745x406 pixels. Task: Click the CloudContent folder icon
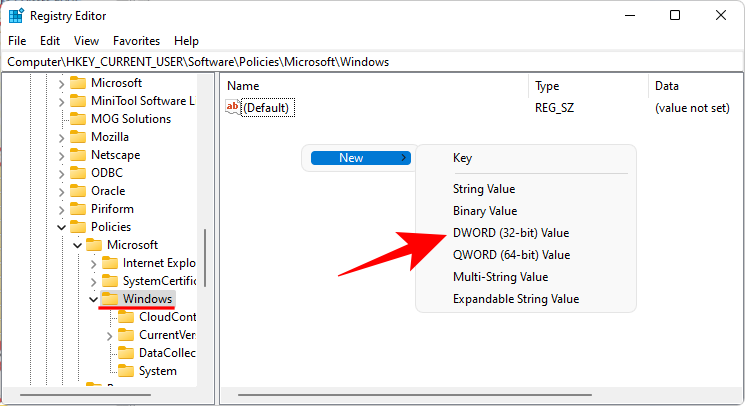tap(126, 317)
